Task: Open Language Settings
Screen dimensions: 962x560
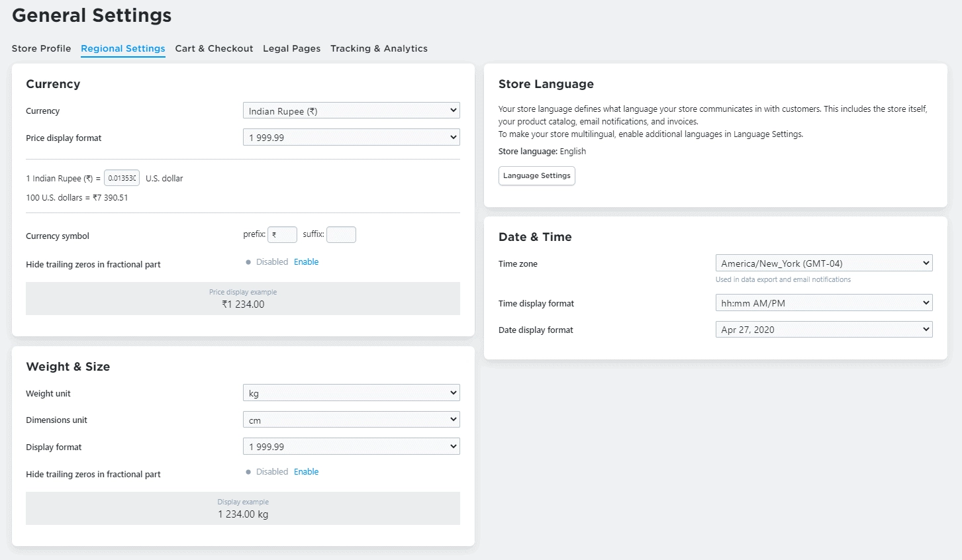Action: point(536,175)
